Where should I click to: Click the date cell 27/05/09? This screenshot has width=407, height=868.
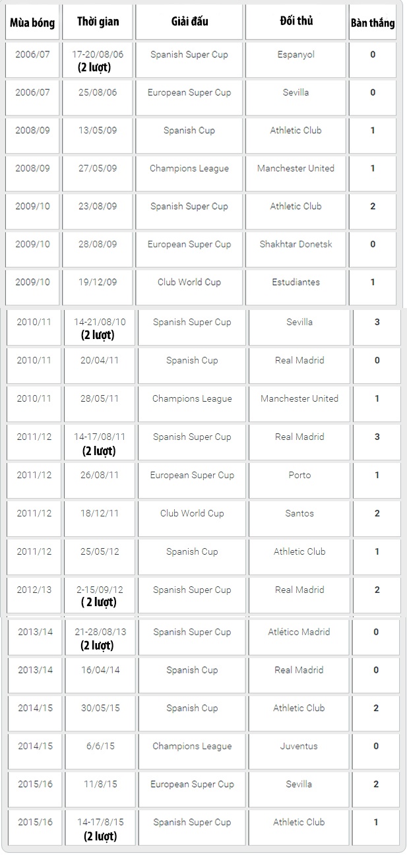(98, 168)
